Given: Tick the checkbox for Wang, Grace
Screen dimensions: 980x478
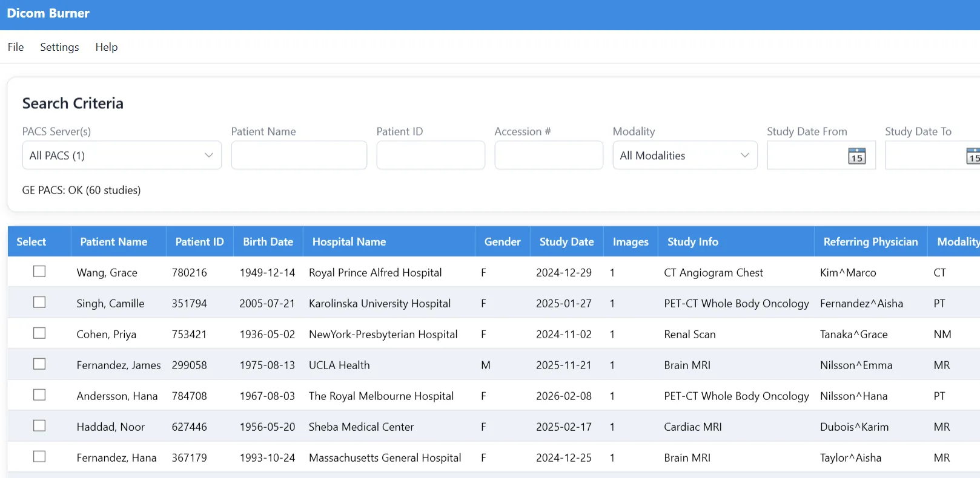Looking at the screenshot, I should (x=39, y=272).
